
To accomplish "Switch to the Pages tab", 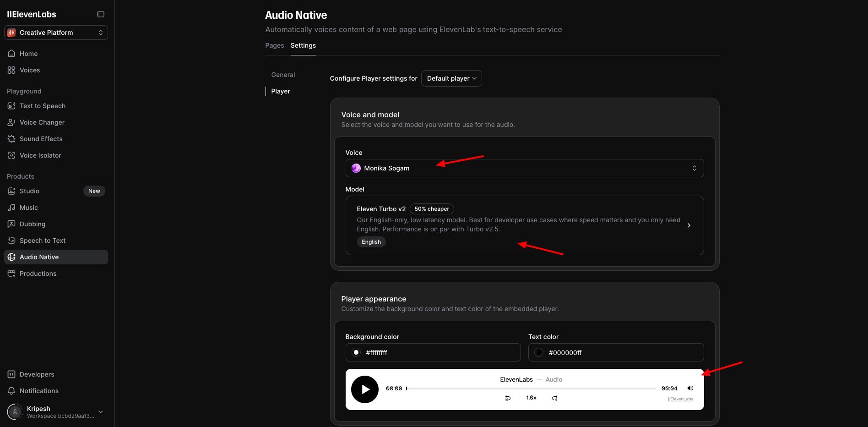I will tap(274, 45).
